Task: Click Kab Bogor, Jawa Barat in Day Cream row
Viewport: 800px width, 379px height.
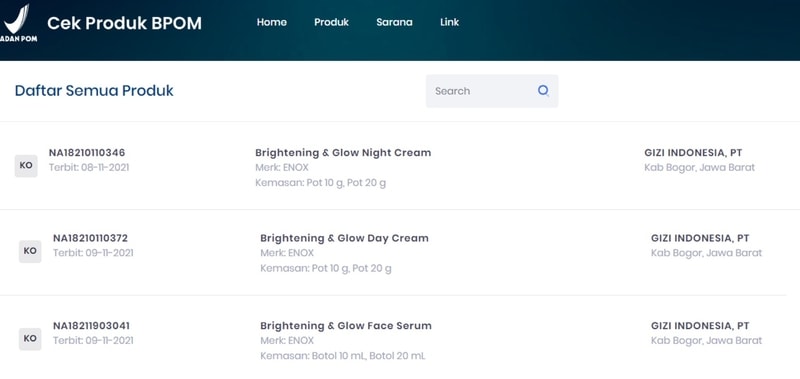Action: tap(707, 253)
